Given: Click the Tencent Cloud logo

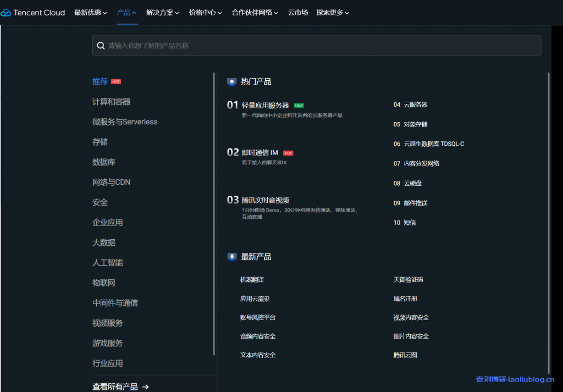Looking at the screenshot, I should pos(33,12).
